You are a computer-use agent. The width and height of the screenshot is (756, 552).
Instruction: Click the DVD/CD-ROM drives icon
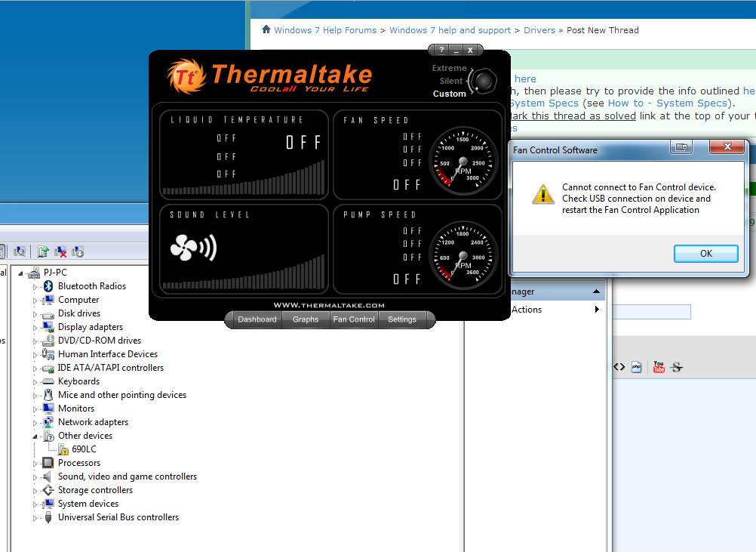pos(48,341)
